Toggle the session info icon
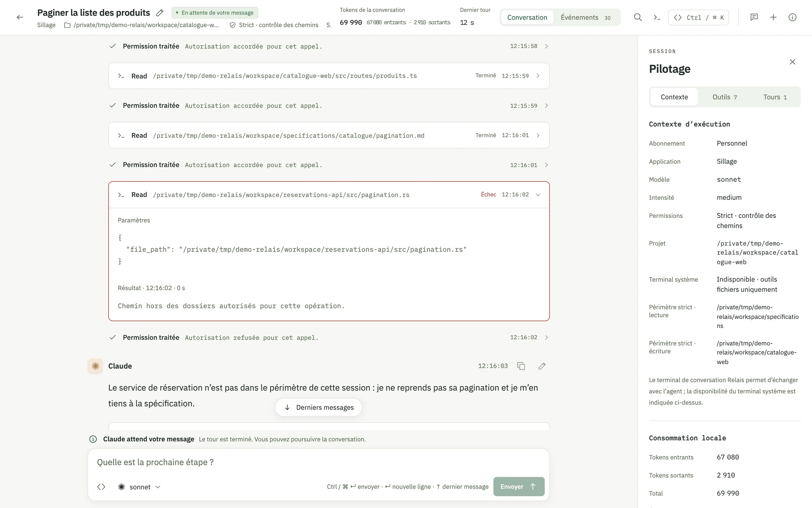This screenshot has height=508, width=812. pyautogui.click(x=792, y=17)
